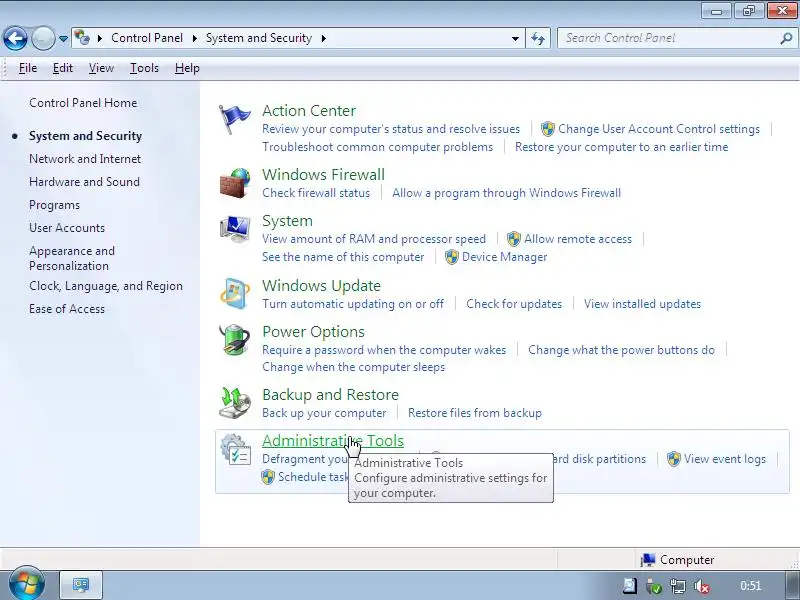Click the Computer icon in status bar

(647, 560)
